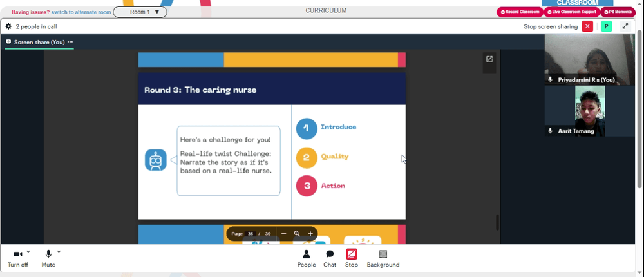Screen dimensions: 644x277
Task: Click Priyadarsini R s video thumbnail
Action: pyautogui.click(x=589, y=60)
